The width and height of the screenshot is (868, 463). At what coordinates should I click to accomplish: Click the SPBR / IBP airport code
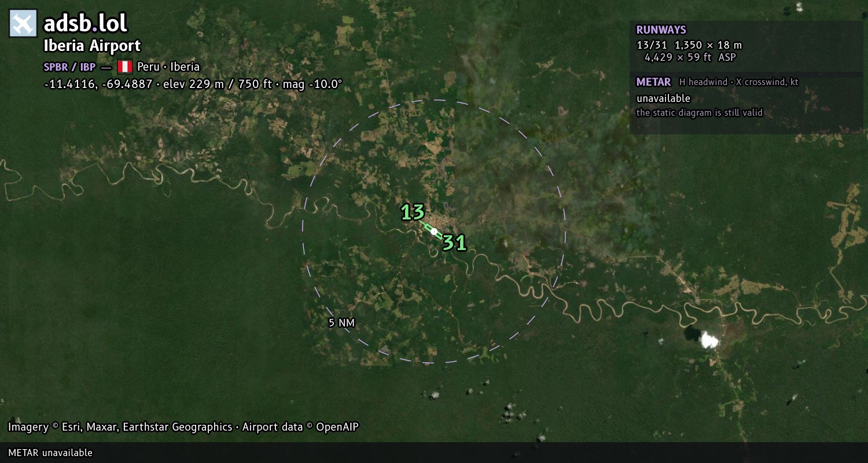(x=69, y=67)
